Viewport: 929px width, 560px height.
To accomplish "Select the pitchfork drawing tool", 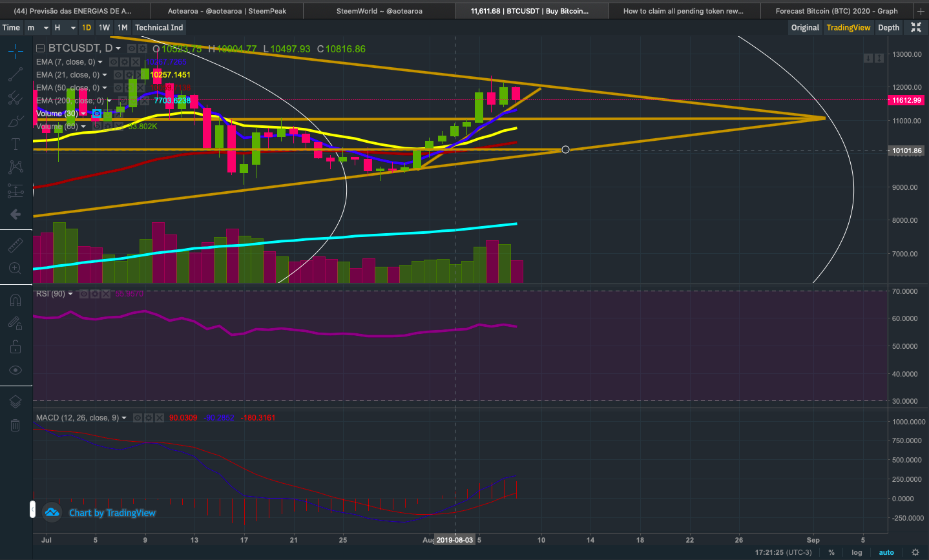I will coord(16,98).
